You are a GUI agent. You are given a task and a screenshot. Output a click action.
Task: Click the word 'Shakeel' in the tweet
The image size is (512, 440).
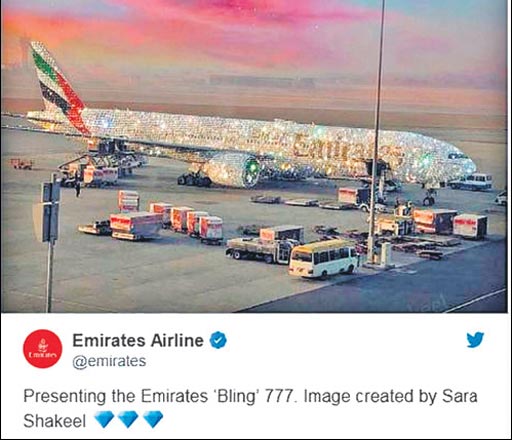tap(55, 421)
